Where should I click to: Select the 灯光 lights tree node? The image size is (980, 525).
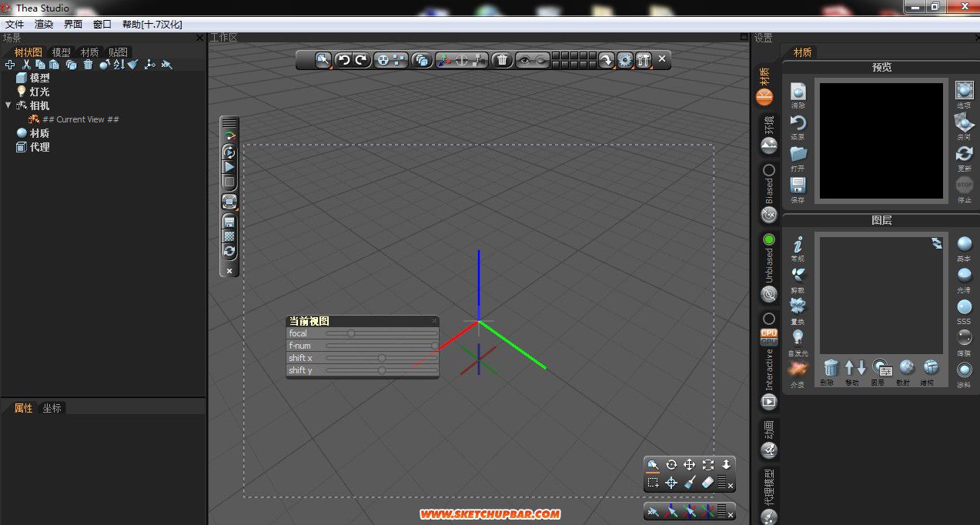39,92
